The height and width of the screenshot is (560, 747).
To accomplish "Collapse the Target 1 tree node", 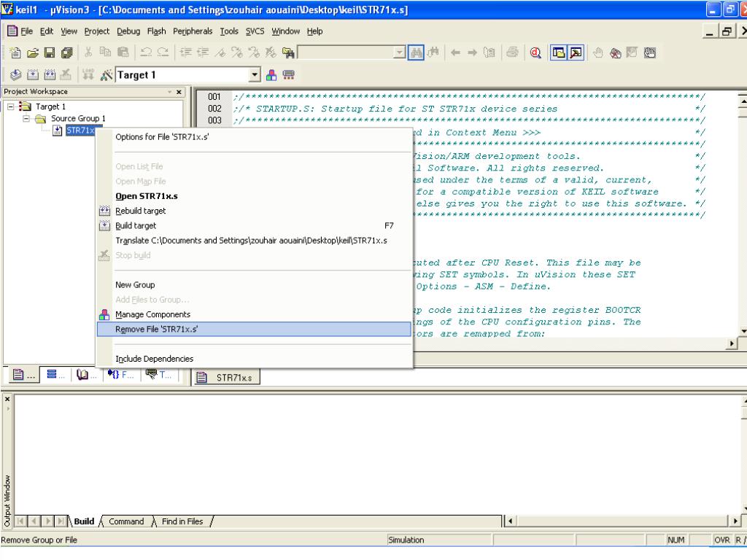I will point(10,106).
